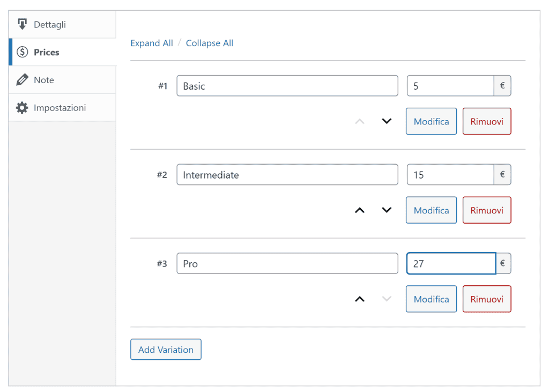This screenshot has height=392, width=549.
Task: Click the Intermediate price field showing 15
Action: pyautogui.click(x=450, y=175)
